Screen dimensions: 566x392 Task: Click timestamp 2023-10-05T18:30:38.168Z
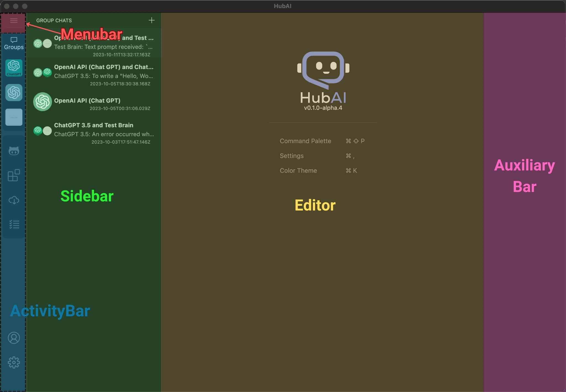pyautogui.click(x=120, y=84)
